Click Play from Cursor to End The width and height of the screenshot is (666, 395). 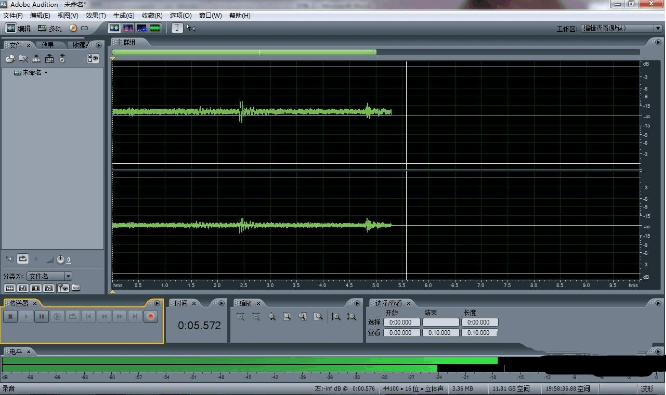tap(57, 316)
